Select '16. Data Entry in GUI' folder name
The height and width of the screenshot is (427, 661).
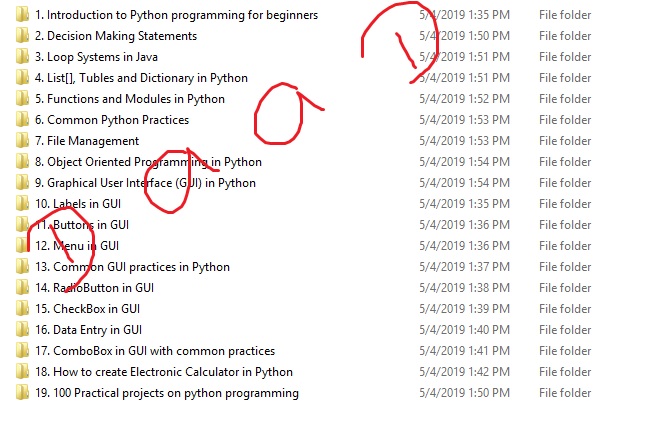click(89, 330)
